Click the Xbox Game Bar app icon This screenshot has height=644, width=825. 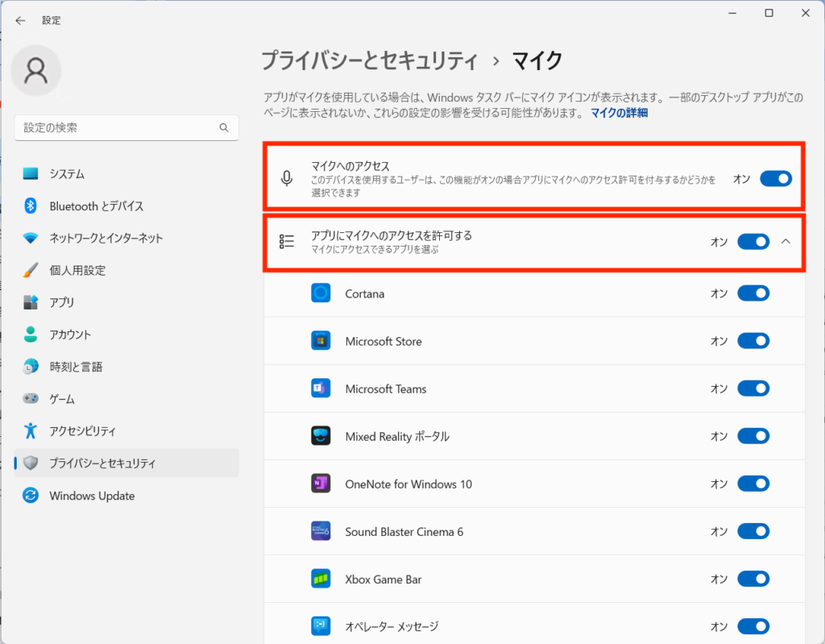click(321, 579)
